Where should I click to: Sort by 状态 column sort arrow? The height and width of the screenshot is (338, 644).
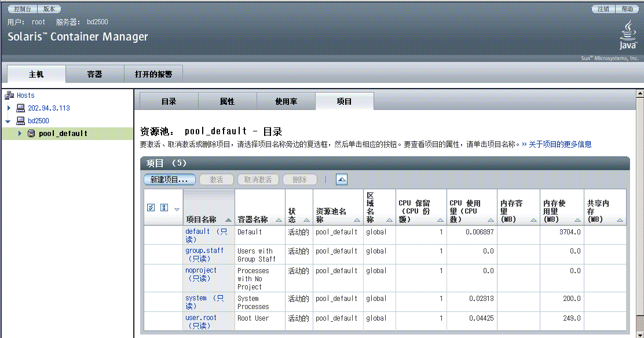pyautogui.click(x=306, y=220)
